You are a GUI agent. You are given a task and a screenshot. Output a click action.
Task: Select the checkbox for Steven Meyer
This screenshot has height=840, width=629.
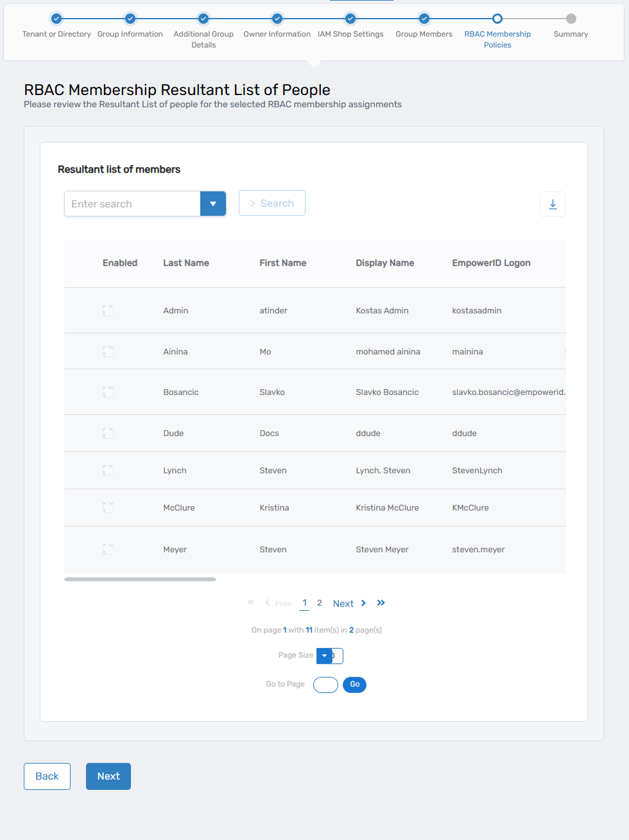108,549
